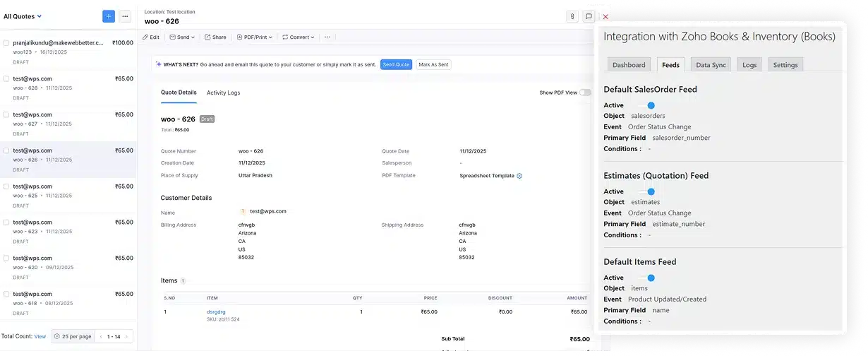Open the attachments paperclip icon
Viewport: 868px width, 356px height.
[x=572, y=16]
